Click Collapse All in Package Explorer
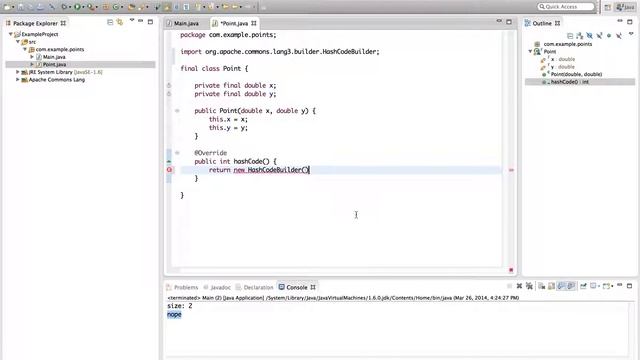 [110, 22]
